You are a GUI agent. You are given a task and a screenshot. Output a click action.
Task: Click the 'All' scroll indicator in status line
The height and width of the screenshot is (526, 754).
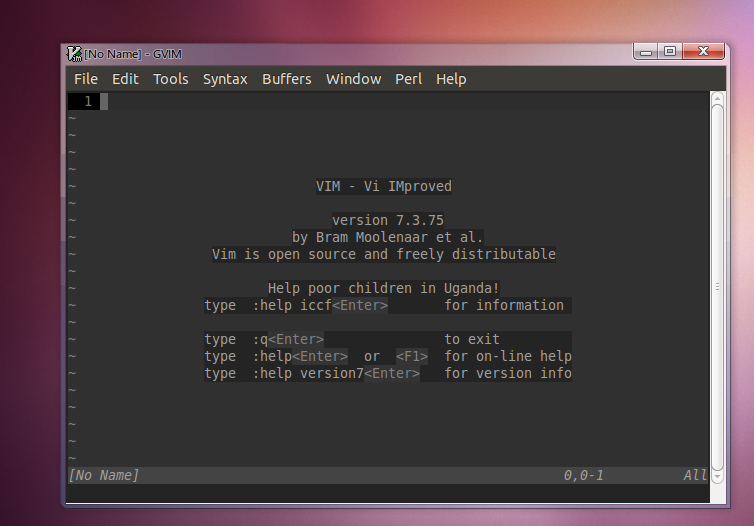[x=695, y=476]
